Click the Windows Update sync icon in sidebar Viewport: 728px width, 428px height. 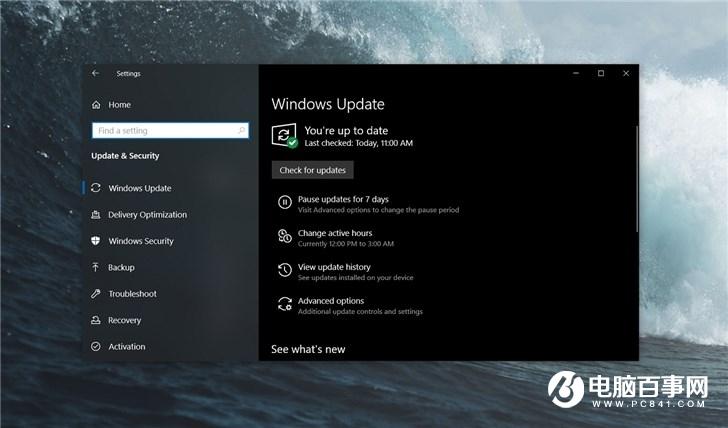pos(96,188)
